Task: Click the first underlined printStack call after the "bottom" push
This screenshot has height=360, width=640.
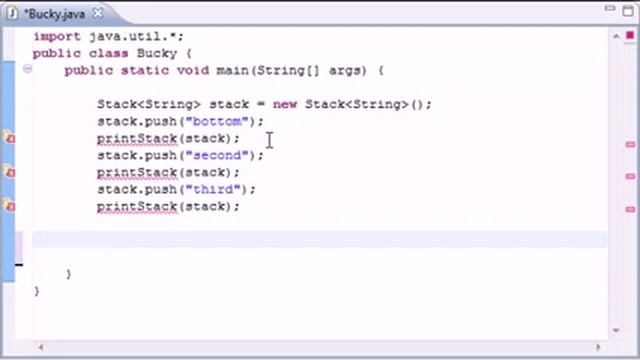Action: [168, 139]
